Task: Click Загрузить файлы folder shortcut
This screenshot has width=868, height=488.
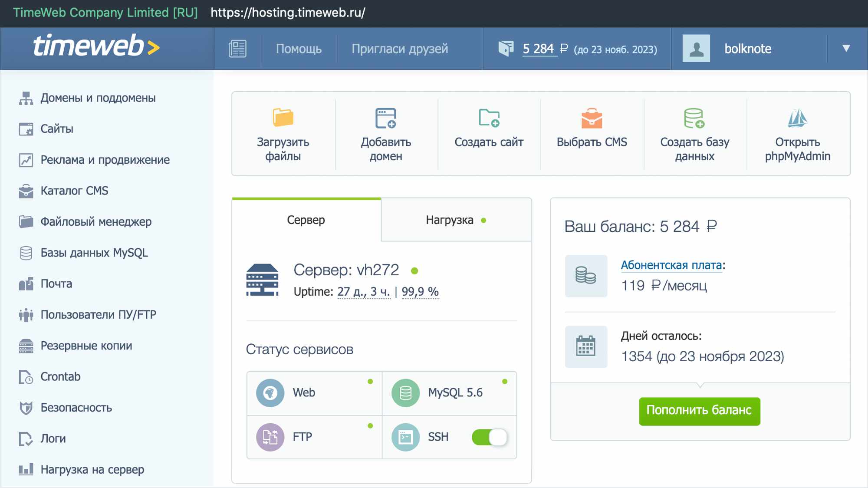Action: click(x=283, y=134)
